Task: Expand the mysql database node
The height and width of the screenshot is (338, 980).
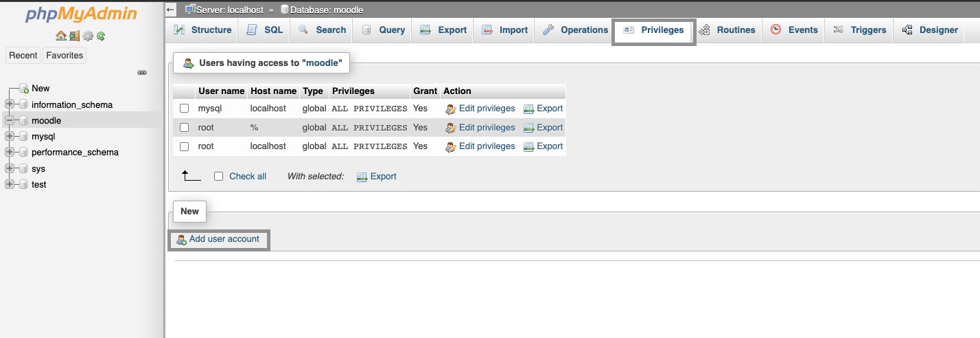Action: point(10,136)
